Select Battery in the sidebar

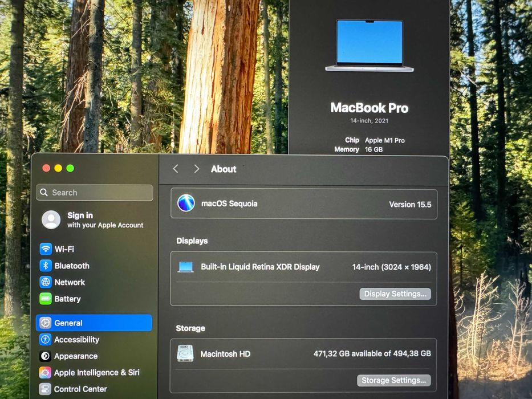pyautogui.click(x=94, y=299)
